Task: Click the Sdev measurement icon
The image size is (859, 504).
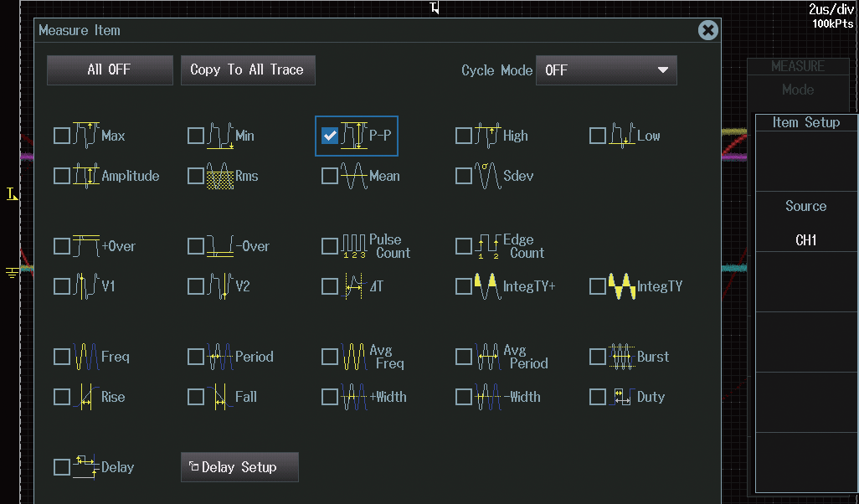Action: point(487,176)
